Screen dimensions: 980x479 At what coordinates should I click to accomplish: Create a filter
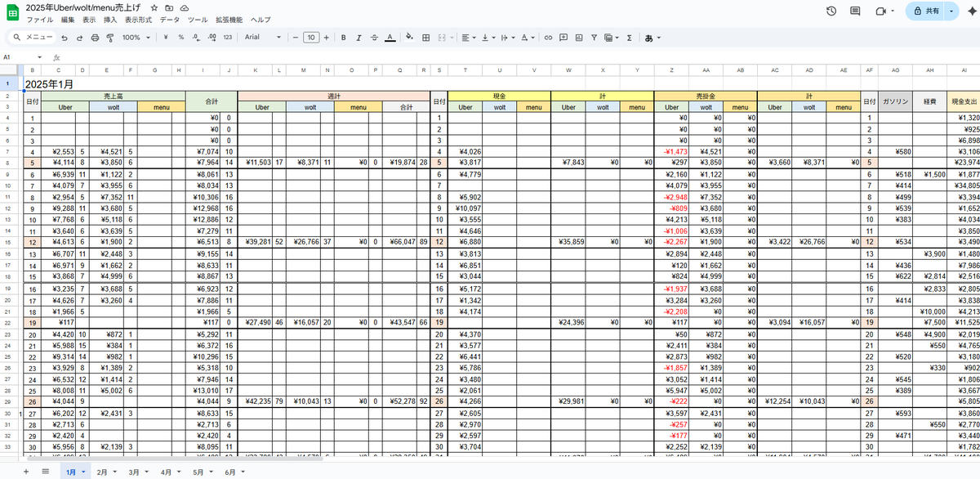[594, 38]
